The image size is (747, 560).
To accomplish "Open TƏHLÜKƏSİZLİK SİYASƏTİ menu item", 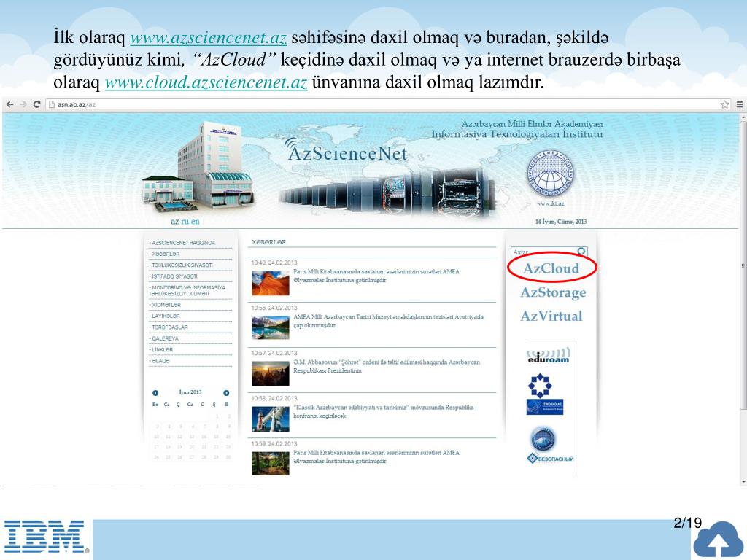I will (x=182, y=265).
